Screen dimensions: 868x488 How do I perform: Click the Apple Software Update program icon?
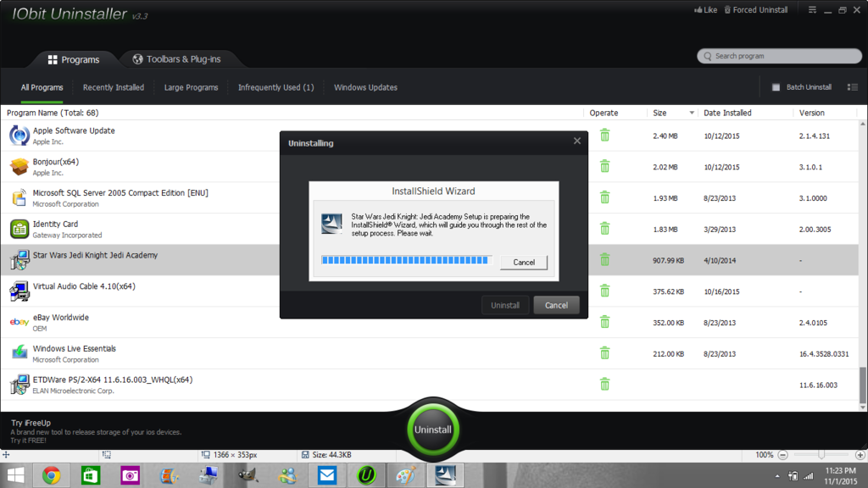coord(19,136)
